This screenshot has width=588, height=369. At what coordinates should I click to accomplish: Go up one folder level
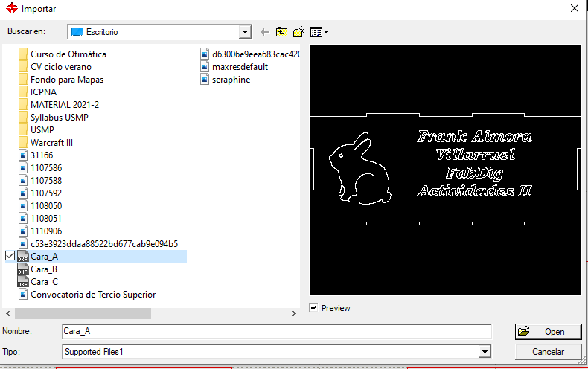(x=281, y=32)
